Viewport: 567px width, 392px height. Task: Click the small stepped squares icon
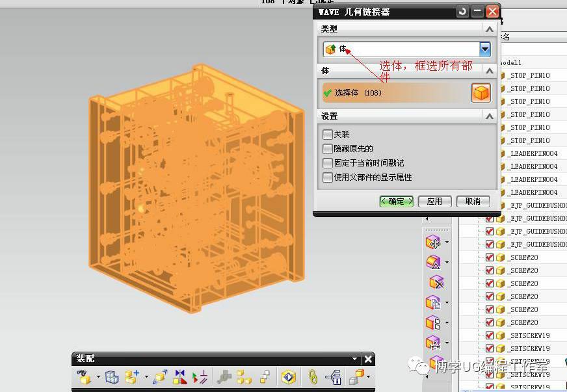click(x=265, y=377)
